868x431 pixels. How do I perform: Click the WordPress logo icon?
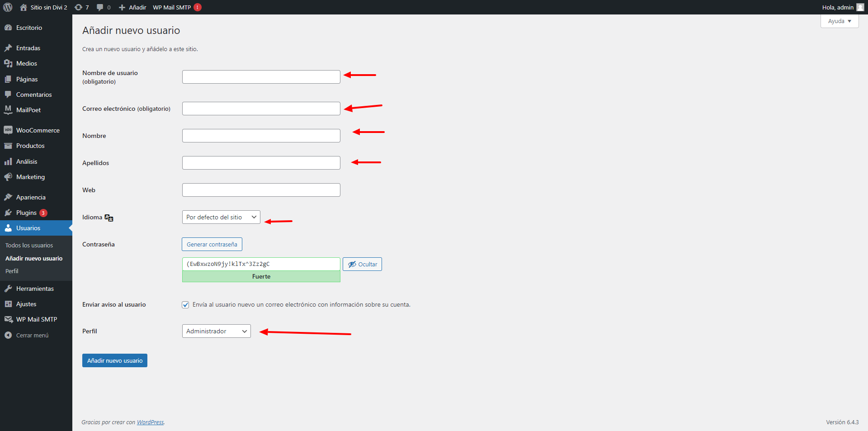(8, 7)
